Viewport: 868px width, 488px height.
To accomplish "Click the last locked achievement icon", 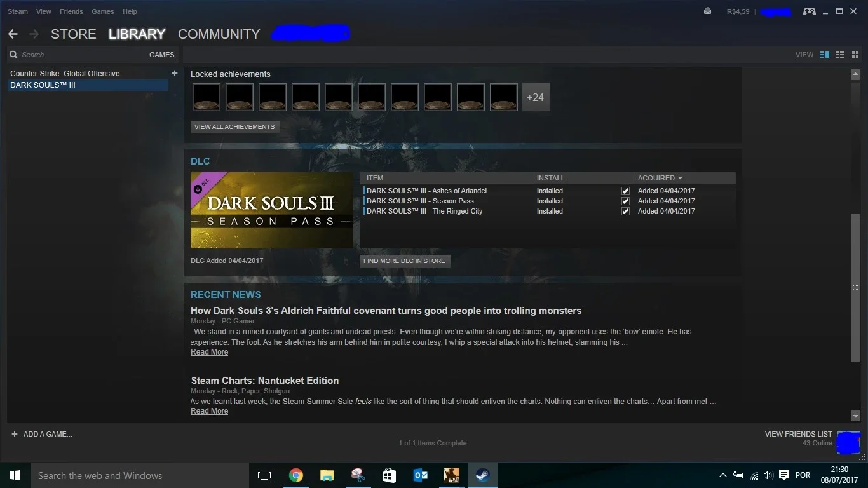I will coord(503,97).
